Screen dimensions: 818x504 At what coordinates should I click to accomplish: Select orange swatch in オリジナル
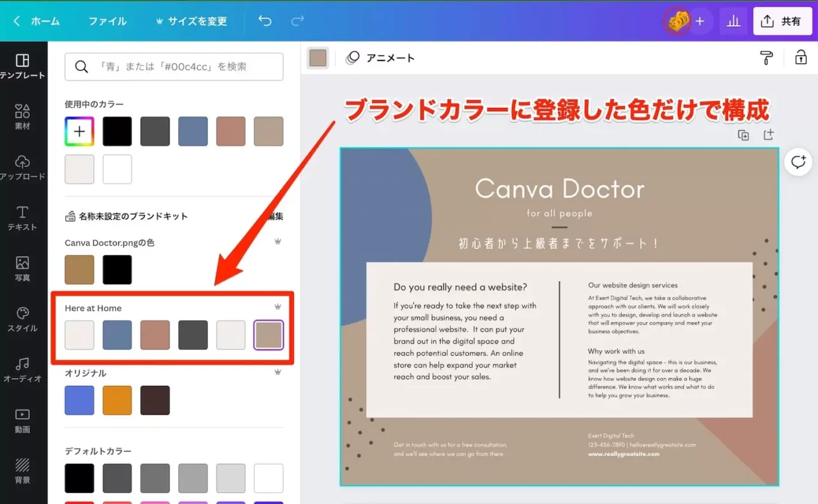pos(117,401)
